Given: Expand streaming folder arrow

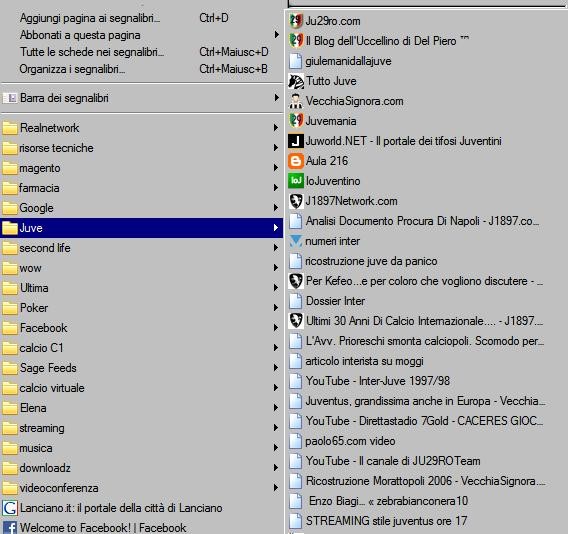Looking at the screenshot, I should 276,428.
